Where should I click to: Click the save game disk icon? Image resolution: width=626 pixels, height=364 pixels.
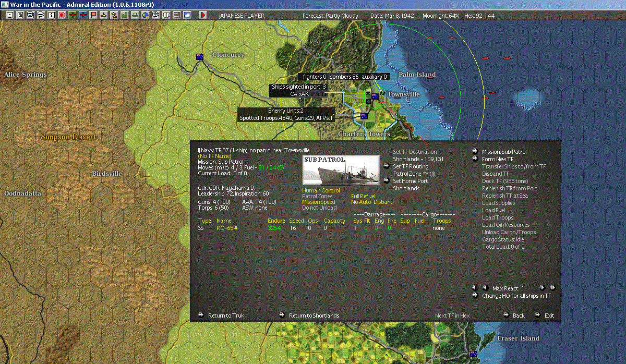10,15
